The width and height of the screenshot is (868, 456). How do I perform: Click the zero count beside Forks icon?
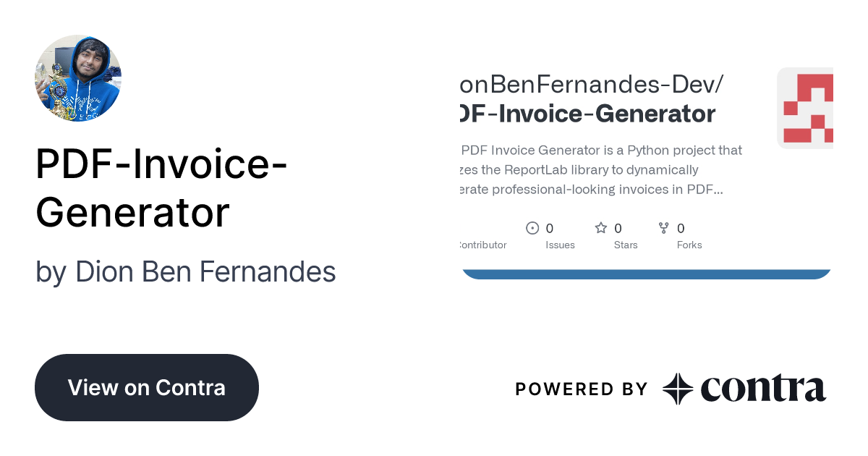[x=681, y=228]
